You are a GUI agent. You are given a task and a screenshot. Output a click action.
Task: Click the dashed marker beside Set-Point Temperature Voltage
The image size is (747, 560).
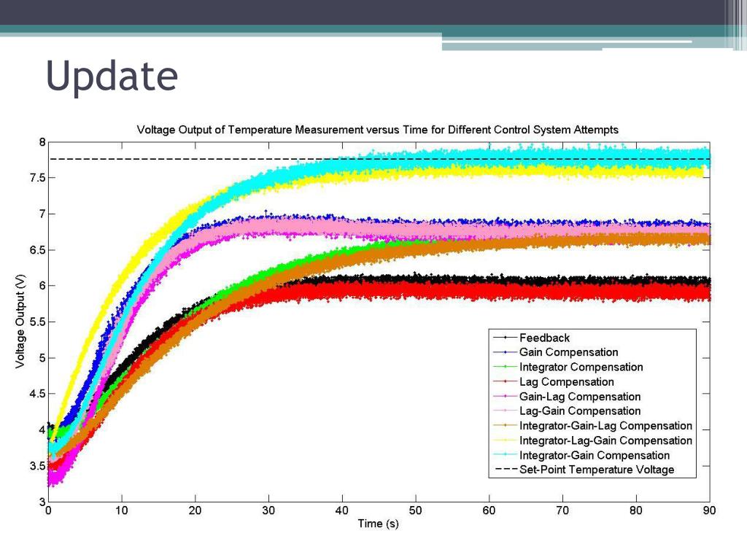505,470
